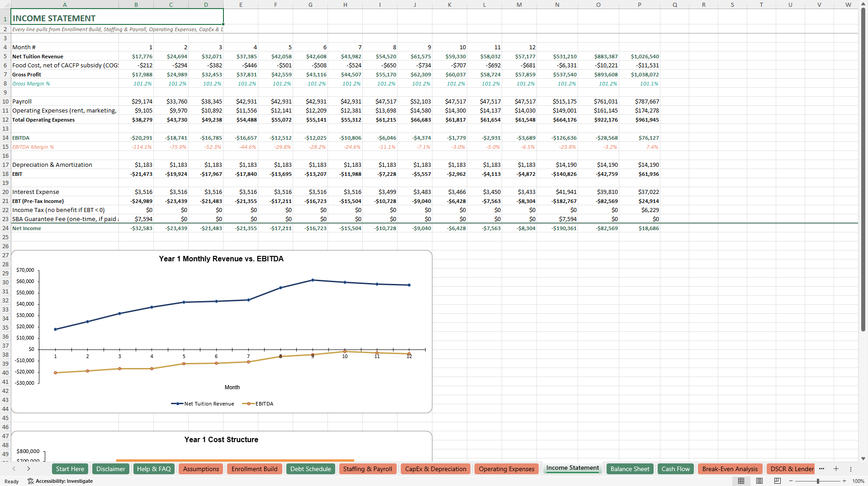
Task: Show more sheet tabs via ellipsis icon
Action: click(x=821, y=469)
